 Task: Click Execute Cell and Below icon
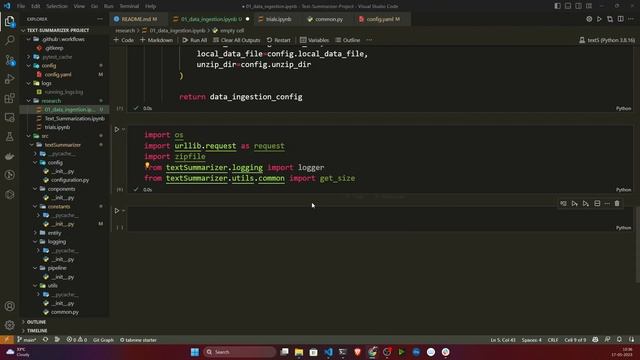(x=586, y=203)
